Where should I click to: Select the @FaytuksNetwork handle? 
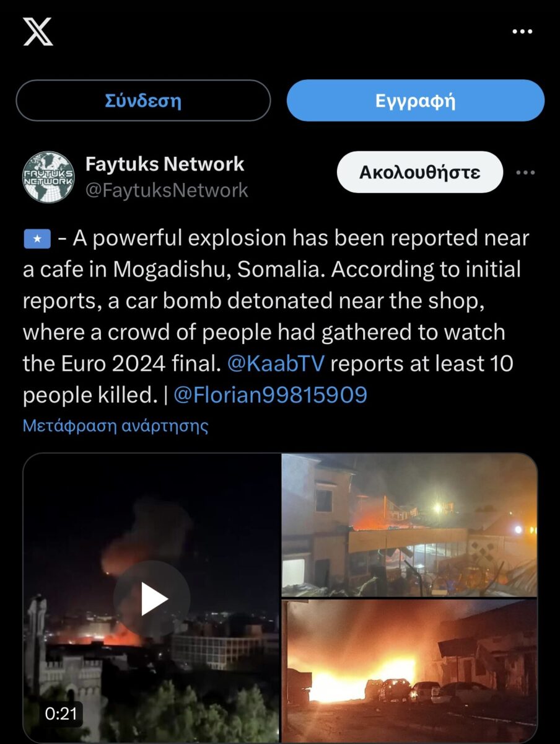tap(167, 190)
